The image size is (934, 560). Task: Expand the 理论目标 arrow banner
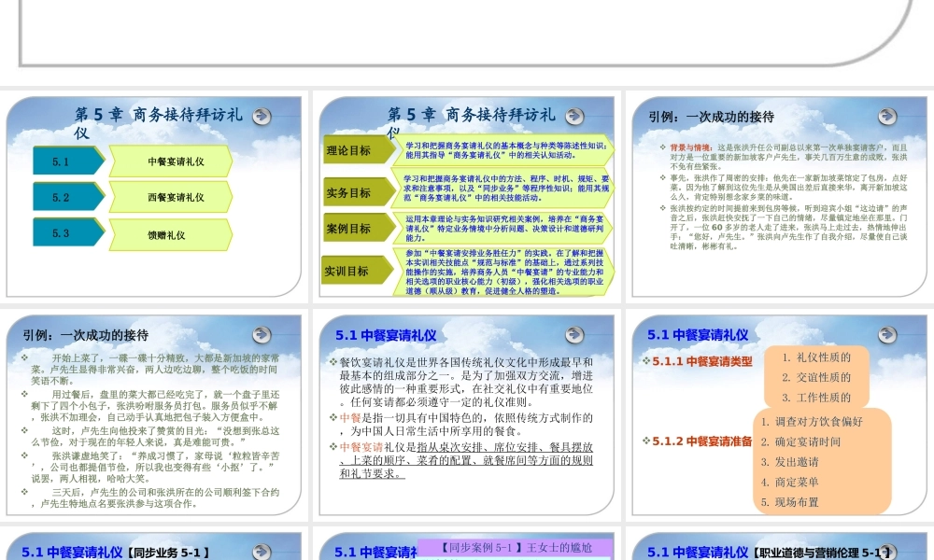347,148
